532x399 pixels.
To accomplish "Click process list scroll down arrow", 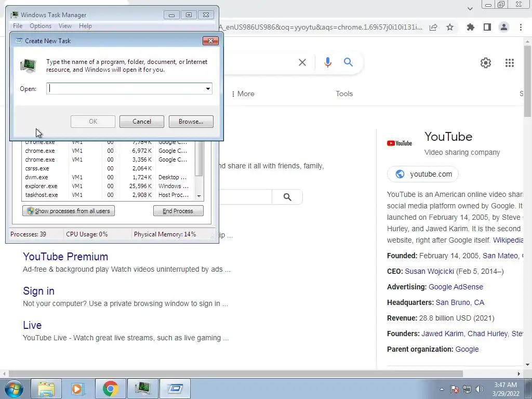I will pyautogui.click(x=199, y=196).
